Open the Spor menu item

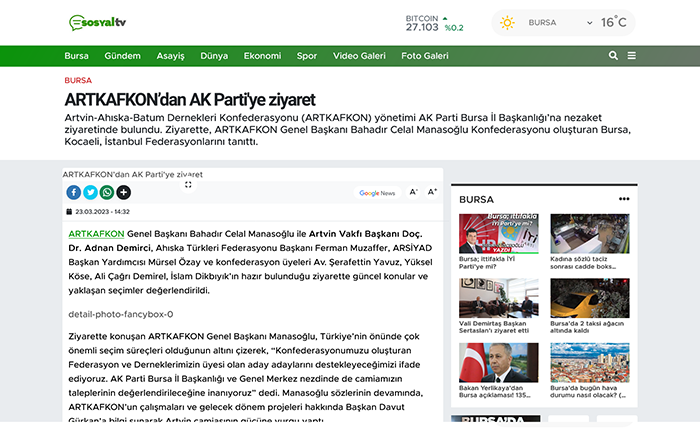[307, 56]
